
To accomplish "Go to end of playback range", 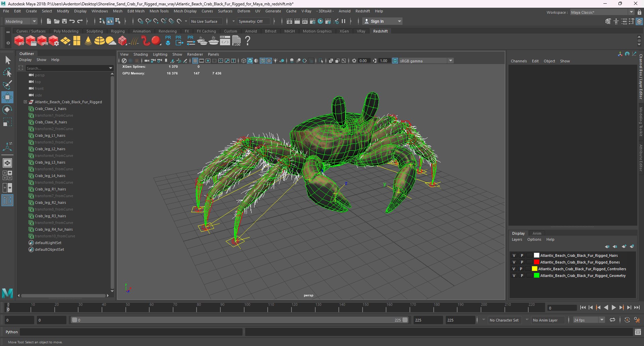I will [x=637, y=307].
